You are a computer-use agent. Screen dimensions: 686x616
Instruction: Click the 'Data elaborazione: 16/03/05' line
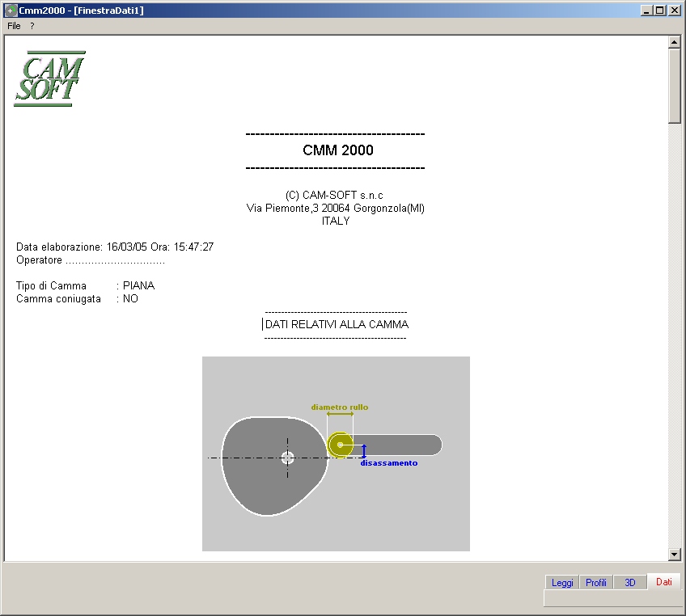click(x=115, y=247)
